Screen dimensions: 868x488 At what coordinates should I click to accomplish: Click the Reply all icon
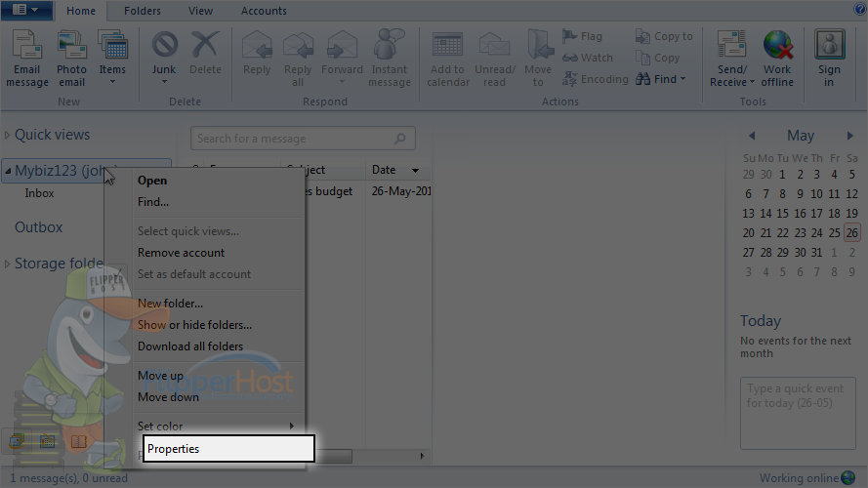pyautogui.click(x=298, y=45)
